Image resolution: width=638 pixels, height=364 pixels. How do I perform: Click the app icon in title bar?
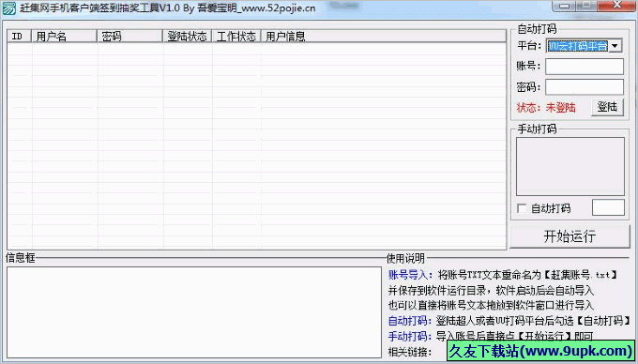(9, 8)
